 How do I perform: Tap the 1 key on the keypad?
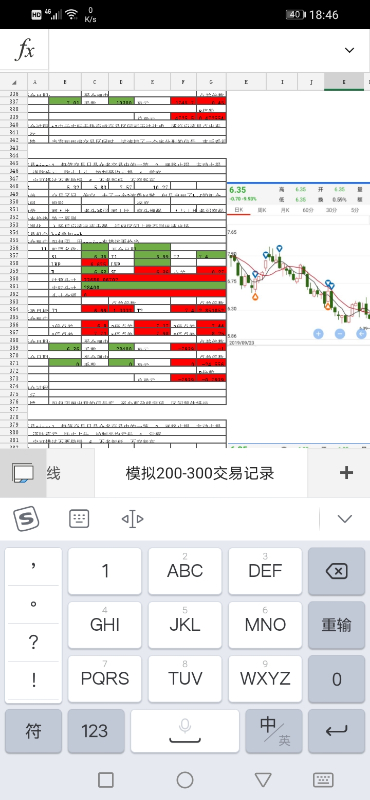[x=105, y=571]
